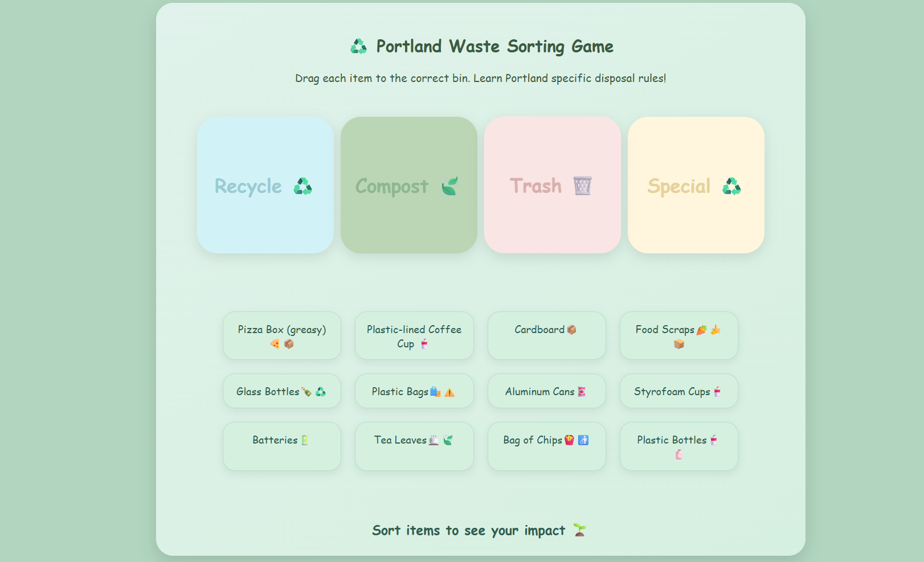Screen dimensions: 924x562
Task: Click the Aluminum Cans item card
Action: [x=547, y=391]
